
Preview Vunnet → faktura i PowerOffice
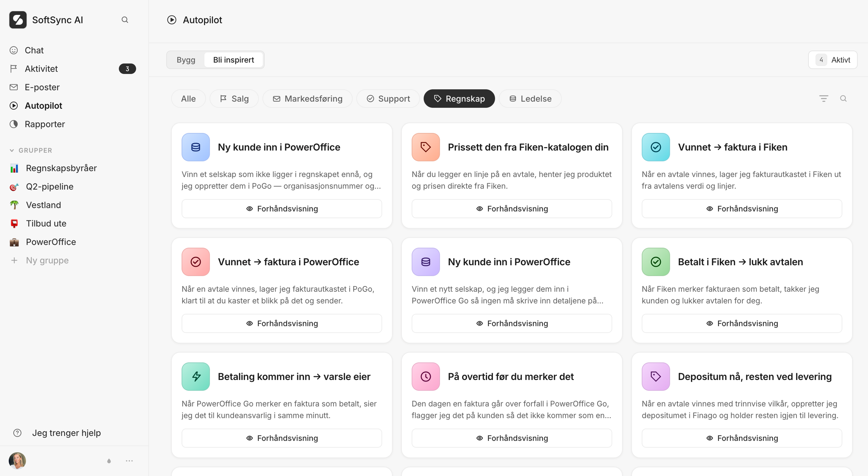coord(282,324)
